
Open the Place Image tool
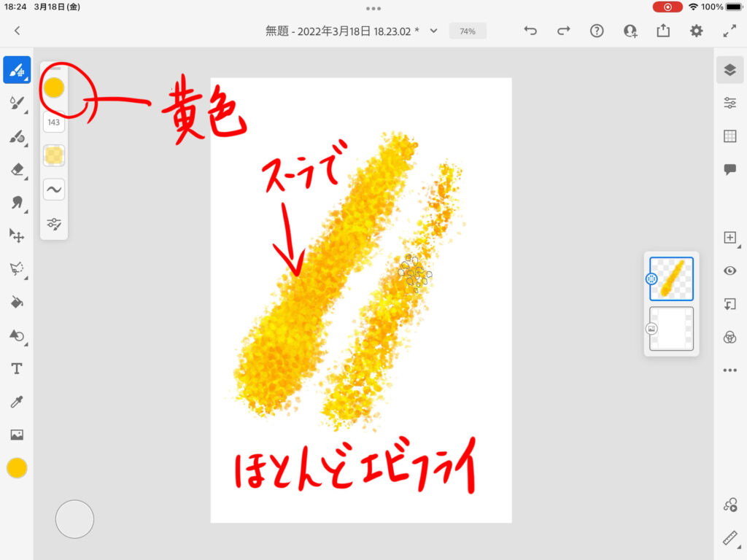[17, 435]
